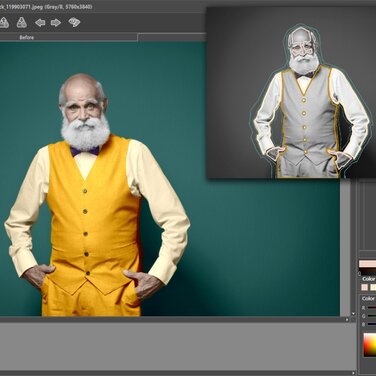The width and height of the screenshot is (376, 376).
Task: Switch to the unlabeled tab beside Before
Action: pos(172,37)
